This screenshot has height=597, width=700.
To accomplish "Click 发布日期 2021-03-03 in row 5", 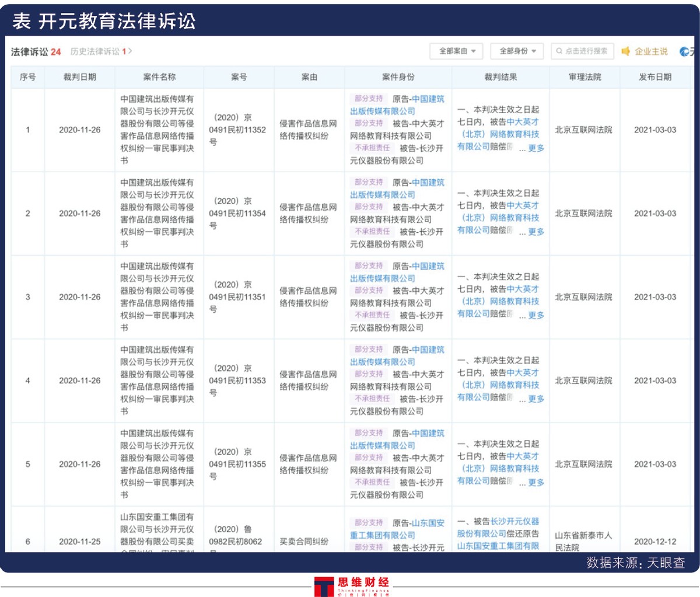I will tap(655, 464).
